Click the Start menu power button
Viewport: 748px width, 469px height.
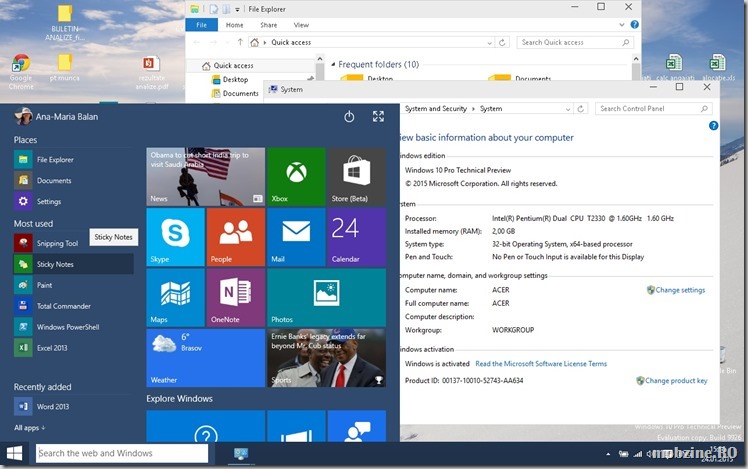pos(349,116)
